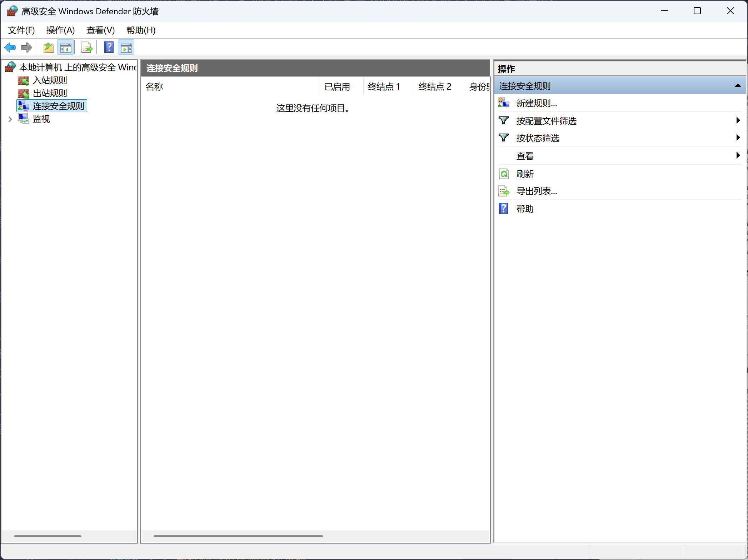Sort by the 终结点 2 column header
This screenshot has width=748, height=560.
(439, 87)
